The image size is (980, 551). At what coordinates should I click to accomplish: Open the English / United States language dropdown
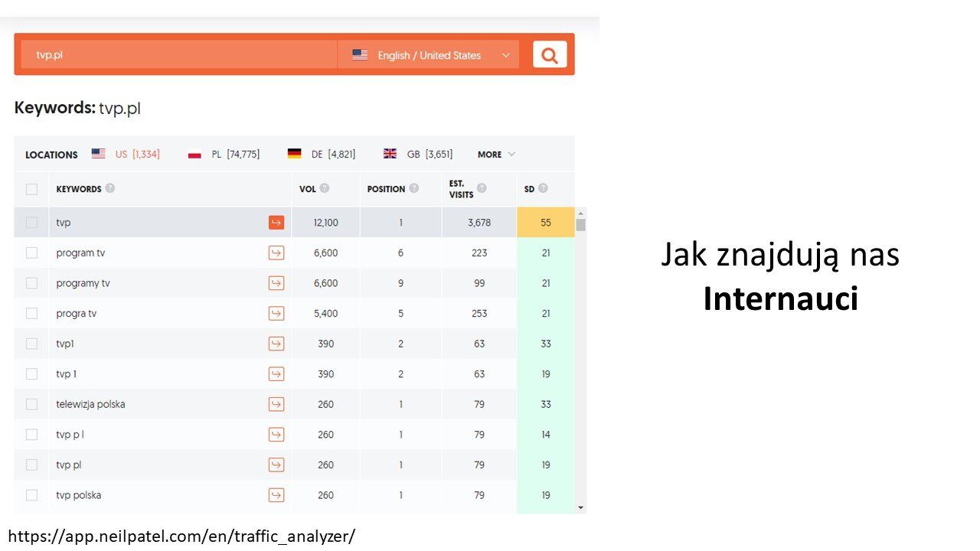pyautogui.click(x=429, y=55)
